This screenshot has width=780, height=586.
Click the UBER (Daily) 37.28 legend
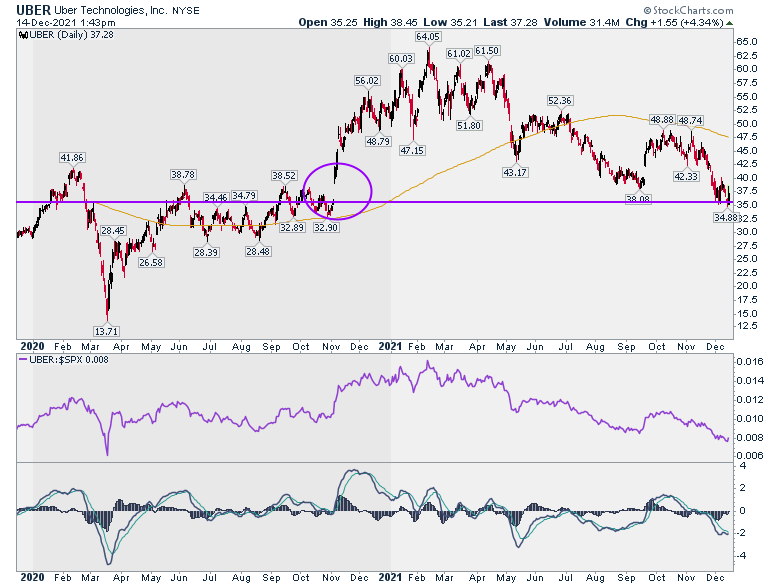point(71,35)
